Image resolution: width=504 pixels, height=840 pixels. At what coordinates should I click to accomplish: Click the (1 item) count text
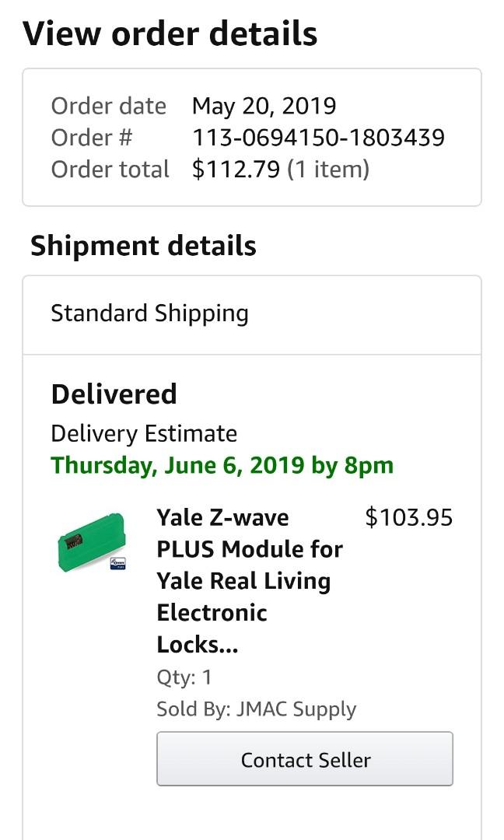point(327,170)
